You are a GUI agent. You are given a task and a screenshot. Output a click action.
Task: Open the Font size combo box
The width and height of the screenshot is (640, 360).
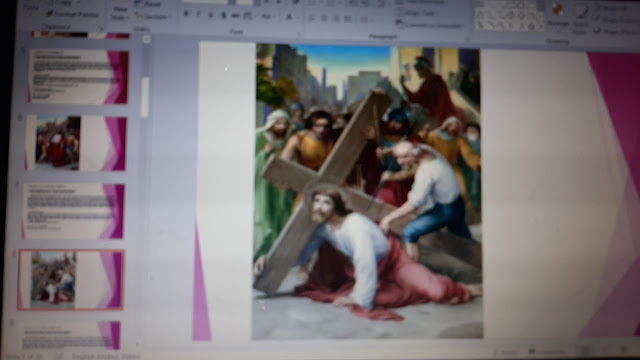(x=245, y=2)
